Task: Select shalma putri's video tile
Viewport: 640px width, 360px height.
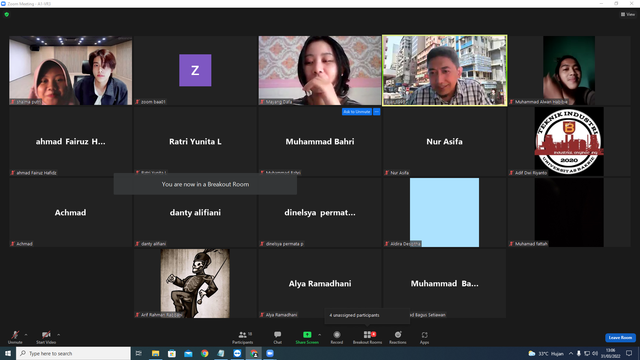Action: tap(71, 70)
